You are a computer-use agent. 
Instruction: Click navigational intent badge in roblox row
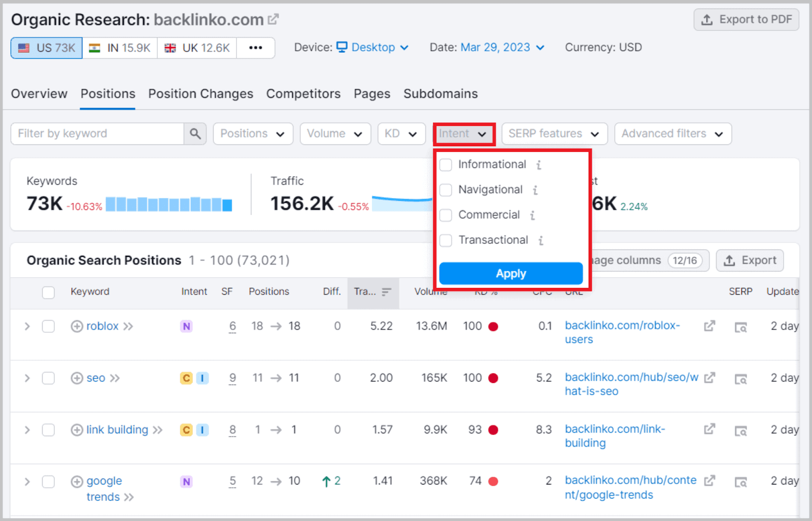pyautogui.click(x=186, y=326)
